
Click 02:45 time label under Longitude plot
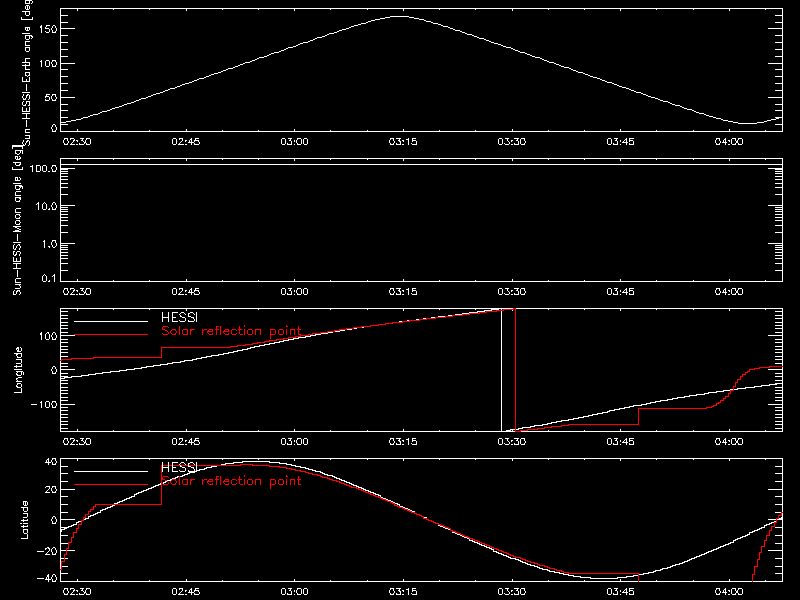click(x=186, y=442)
